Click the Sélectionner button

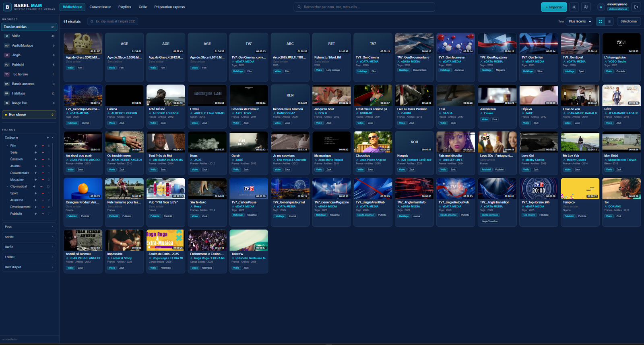pyautogui.click(x=629, y=21)
